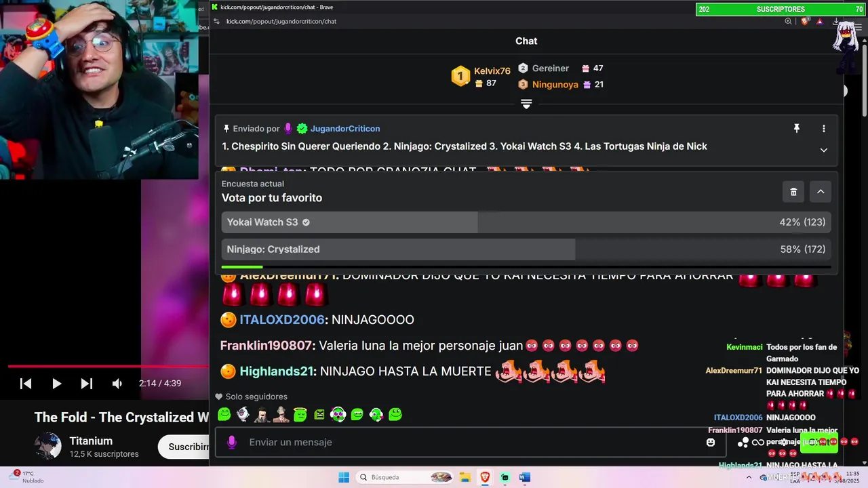Insert the second quick emote

243,414
